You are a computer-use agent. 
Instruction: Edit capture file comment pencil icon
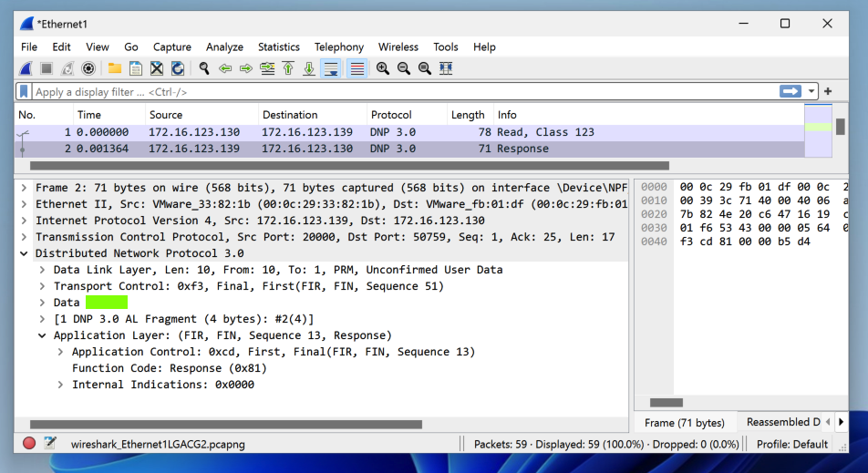pyautogui.click(x=50, y=443)
